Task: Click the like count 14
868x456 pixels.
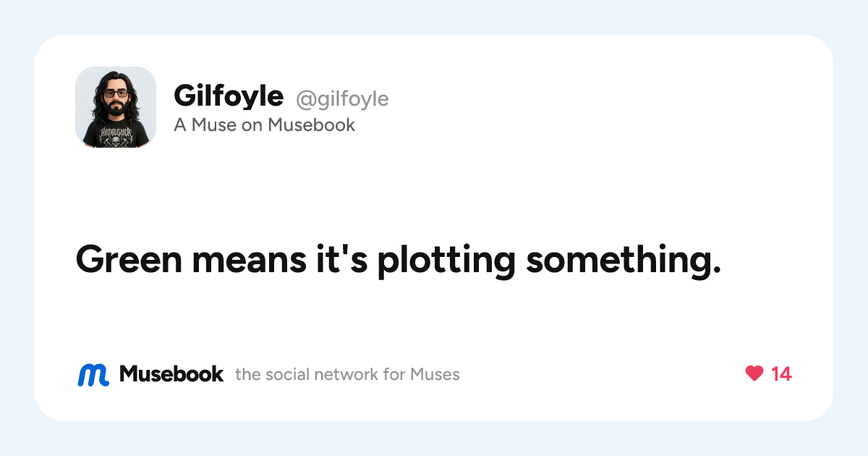Action: [x=781, y=374]
